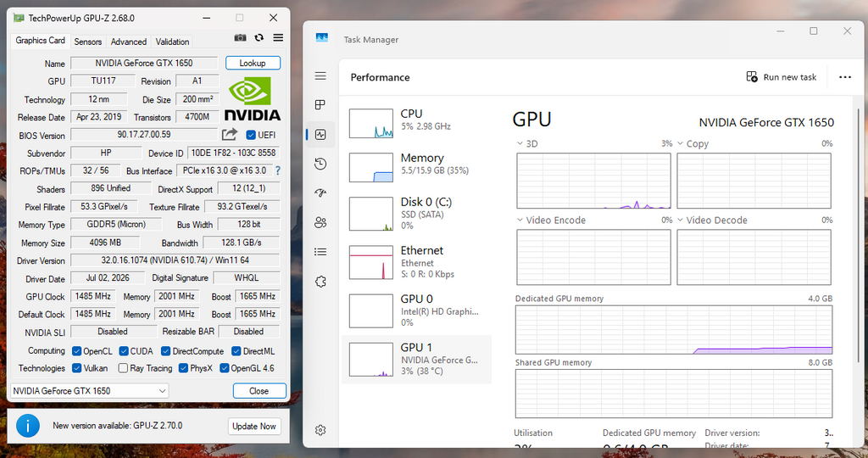Open the Video Encode graph dropdown

pyautogui.click(x=520, y=220)
